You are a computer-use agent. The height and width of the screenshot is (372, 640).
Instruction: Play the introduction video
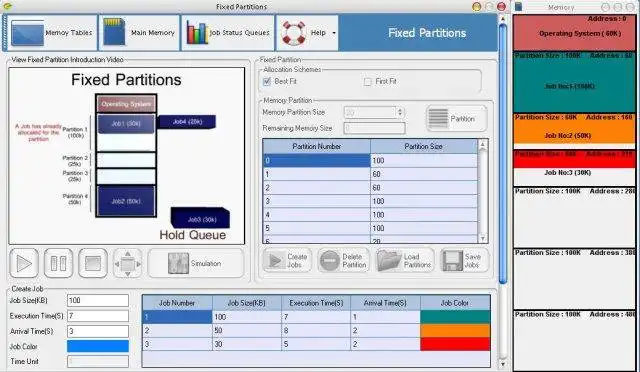24,263
